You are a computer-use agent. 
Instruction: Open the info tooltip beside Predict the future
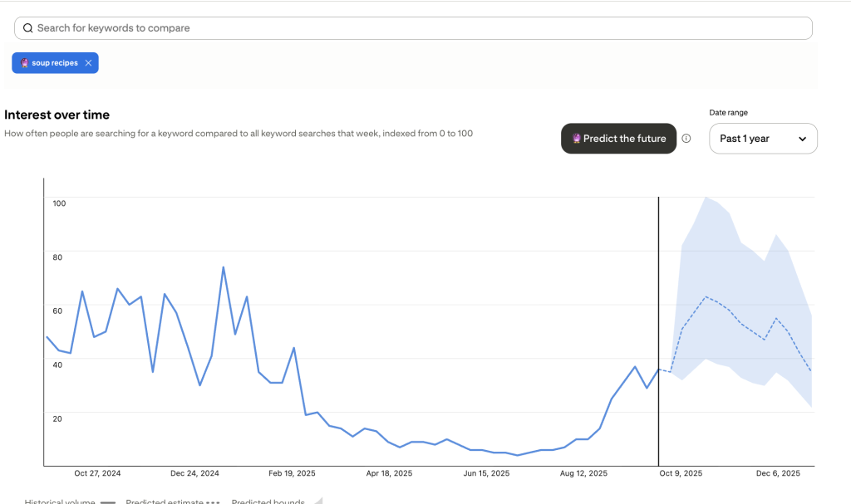click(686, 139)
